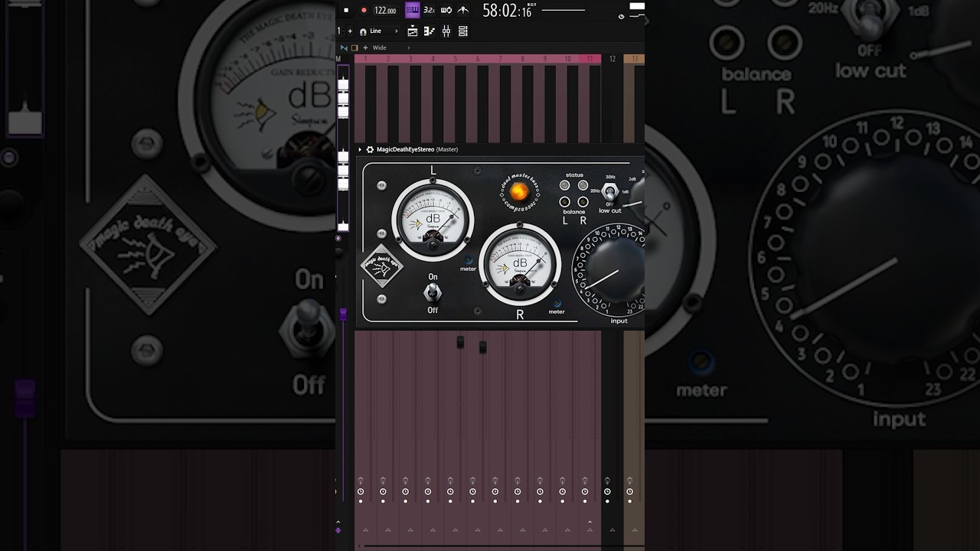980x551 pixels.
Task: Select the Master track labeled M
Action: click(338, 59)
